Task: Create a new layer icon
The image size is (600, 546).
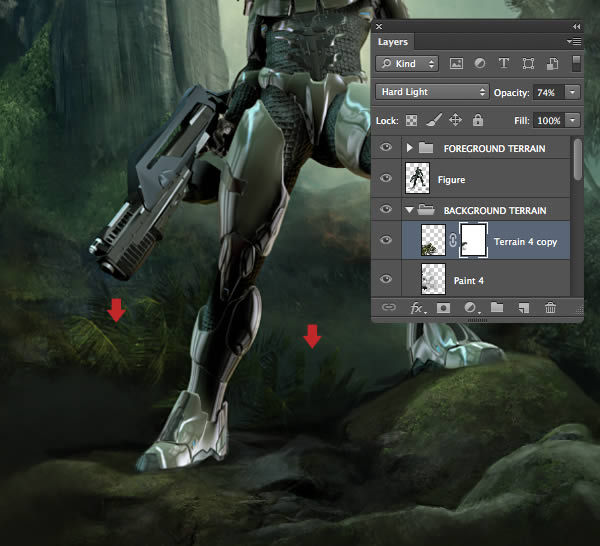Action: [524, 308]
